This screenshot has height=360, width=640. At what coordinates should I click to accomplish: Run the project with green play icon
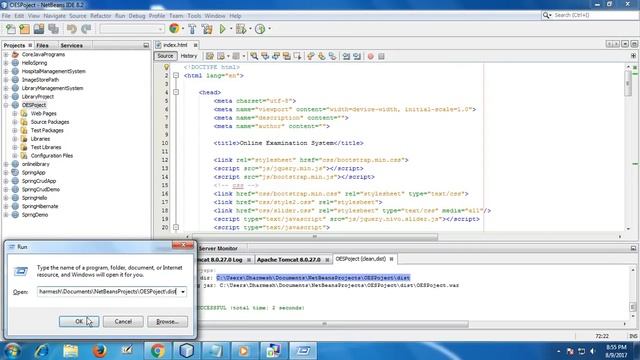222,29
